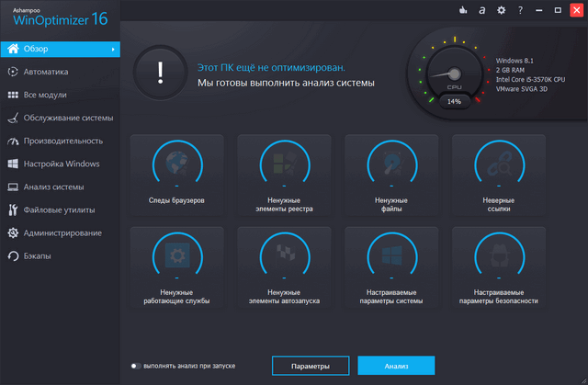Open the Ashampoo 'a' icon in title bar
Image resolution: width=588 pixels, height=385 pixels.
pyautogui.click(x=481, y=10)
